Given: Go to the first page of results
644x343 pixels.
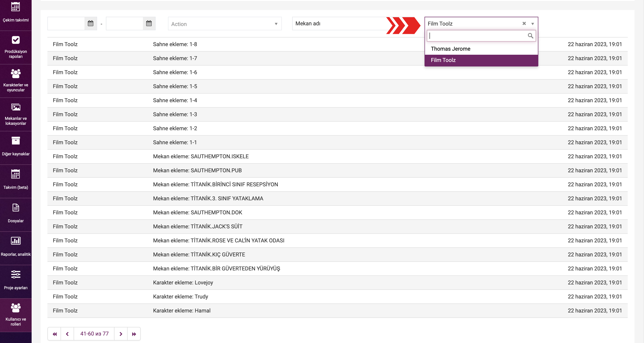Looking at the screenshot, I should [x=54, y=334].
